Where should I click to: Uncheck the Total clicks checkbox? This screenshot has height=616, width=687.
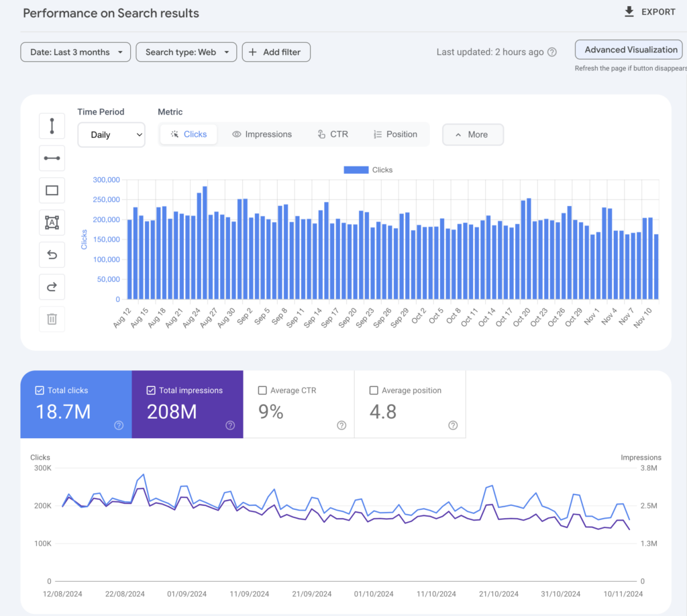[x=39, y=391]
